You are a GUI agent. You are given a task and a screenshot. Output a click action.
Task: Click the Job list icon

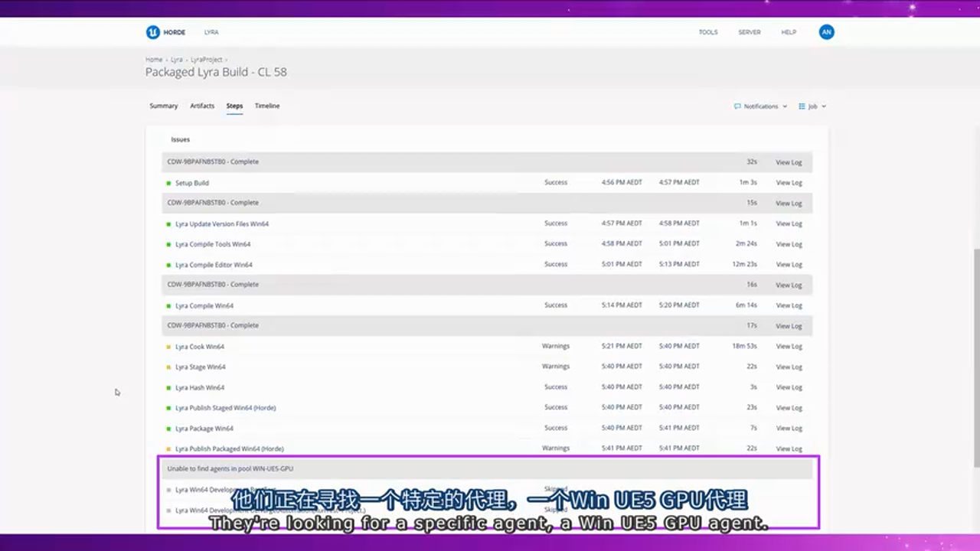[802, 106]
